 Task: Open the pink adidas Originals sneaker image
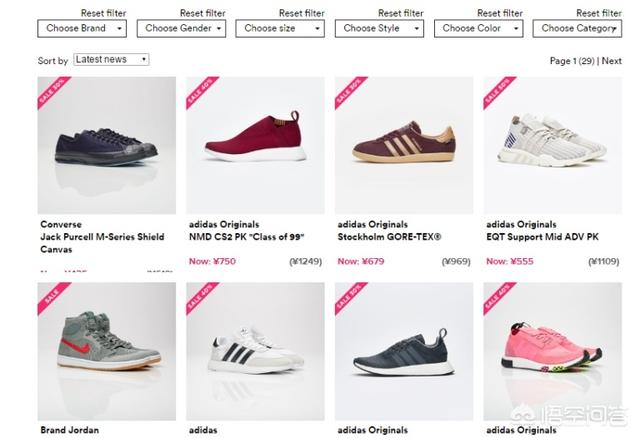point(553,351)
